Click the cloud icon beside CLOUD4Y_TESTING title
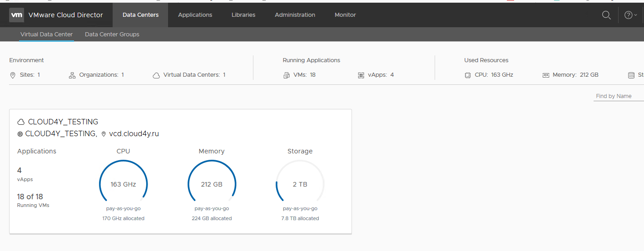This screenshot has width=644, height=251. pos(21,122)
